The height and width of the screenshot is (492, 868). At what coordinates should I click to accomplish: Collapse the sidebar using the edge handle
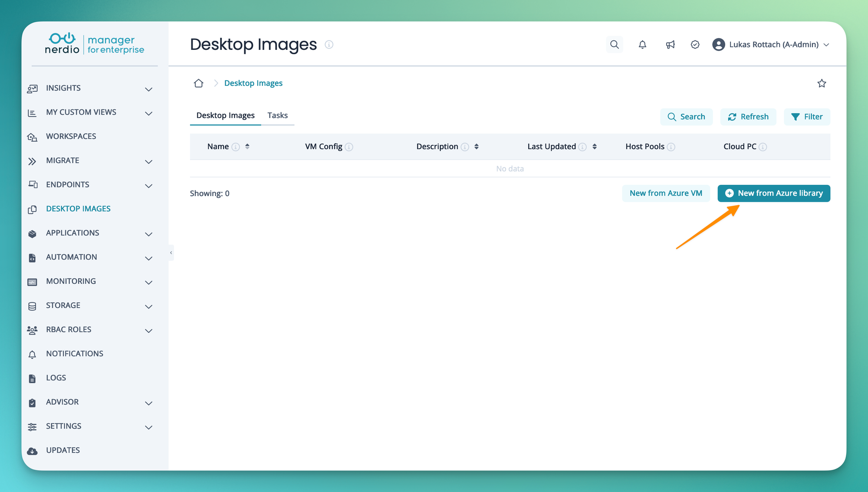point(171,253)
